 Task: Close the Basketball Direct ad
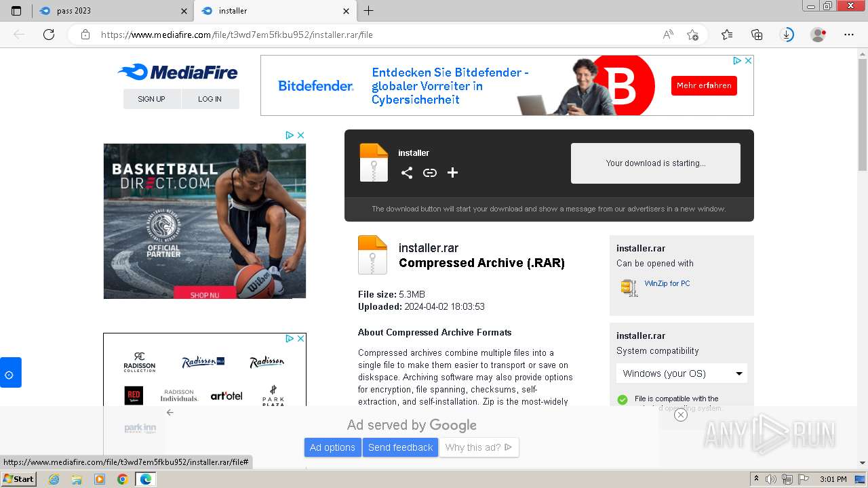301,135
